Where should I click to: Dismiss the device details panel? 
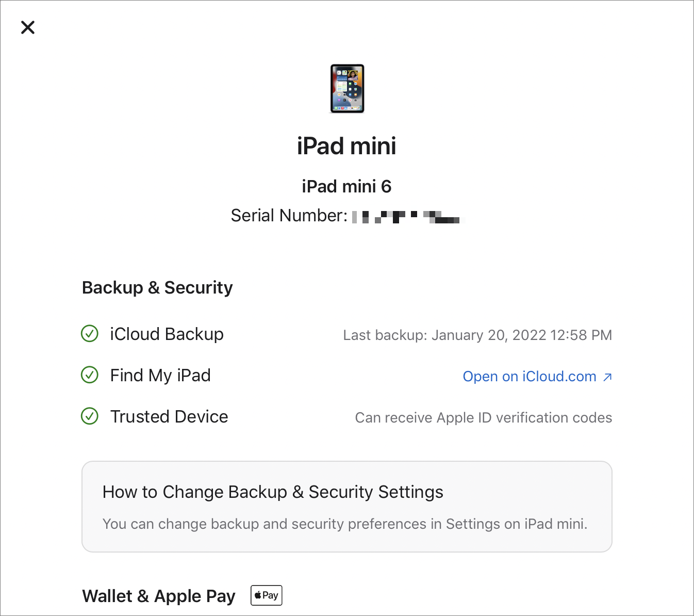tap(28, 27)
